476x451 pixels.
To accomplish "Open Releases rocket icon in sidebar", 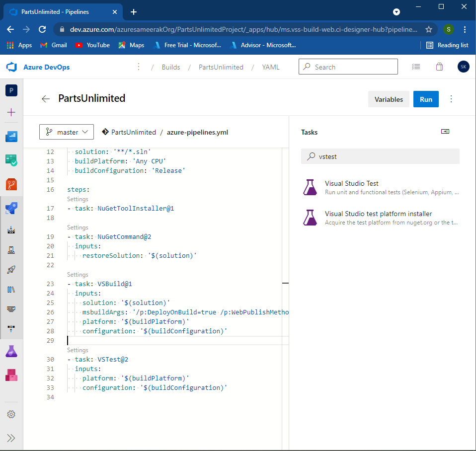I will click(11, 270).
